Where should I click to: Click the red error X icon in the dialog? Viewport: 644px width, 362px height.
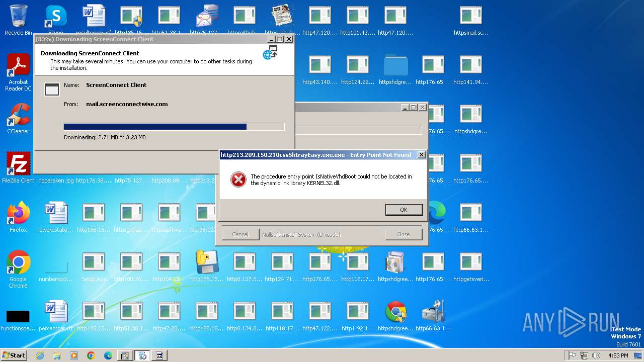238,179
